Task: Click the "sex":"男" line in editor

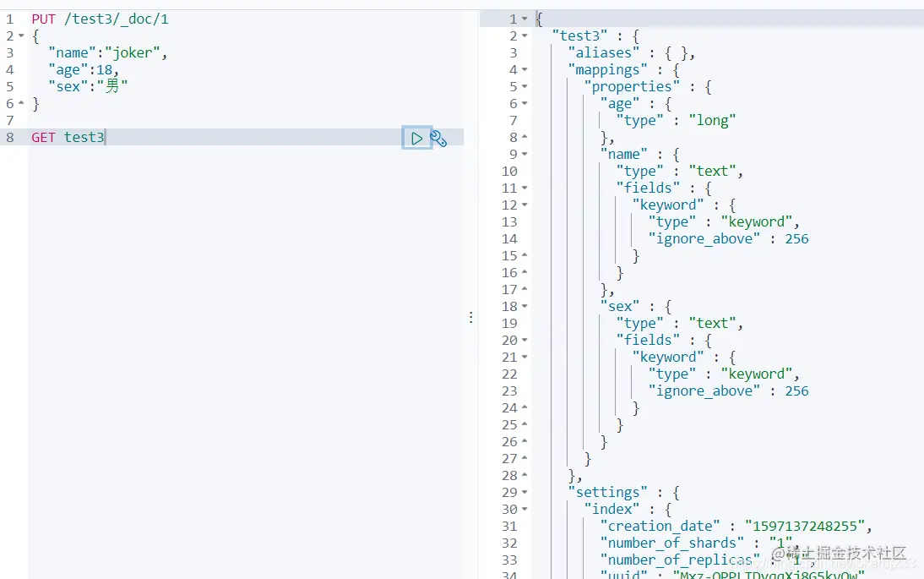Action: (x=88, y=87)
